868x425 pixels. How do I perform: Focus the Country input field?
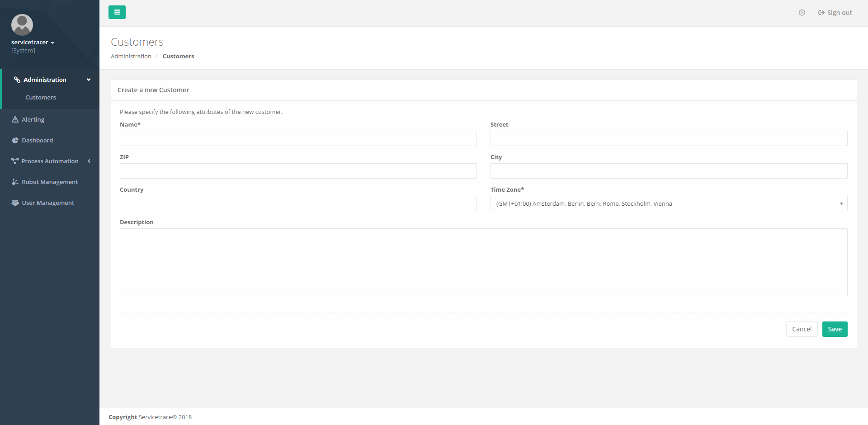pos(298,203)
